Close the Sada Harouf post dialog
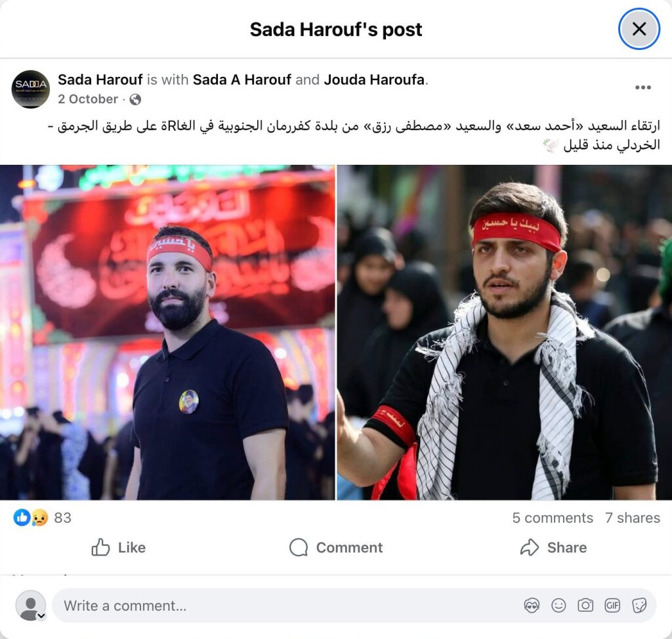The height and width of the screenshot is (639, 672). (639, 29)
